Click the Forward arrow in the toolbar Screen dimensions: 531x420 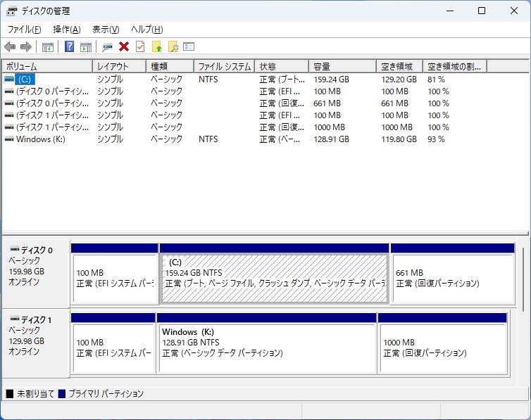[x=26, y=47]
